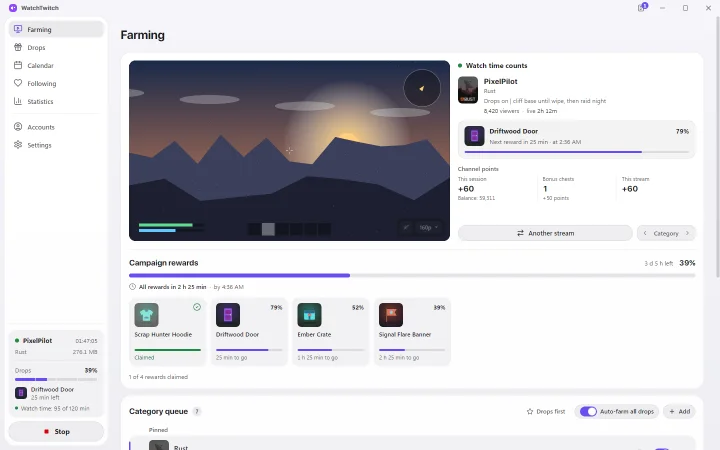
Task: Click the campaign rewards progress bar
Action: 412,276
